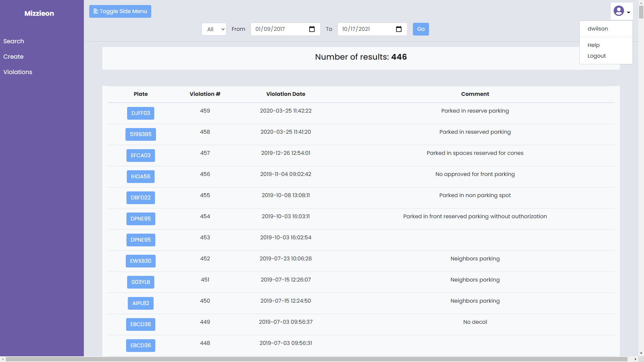Select plate EWXB30
The width and height of the screenshot is (644, 362).
click(141, 261)
